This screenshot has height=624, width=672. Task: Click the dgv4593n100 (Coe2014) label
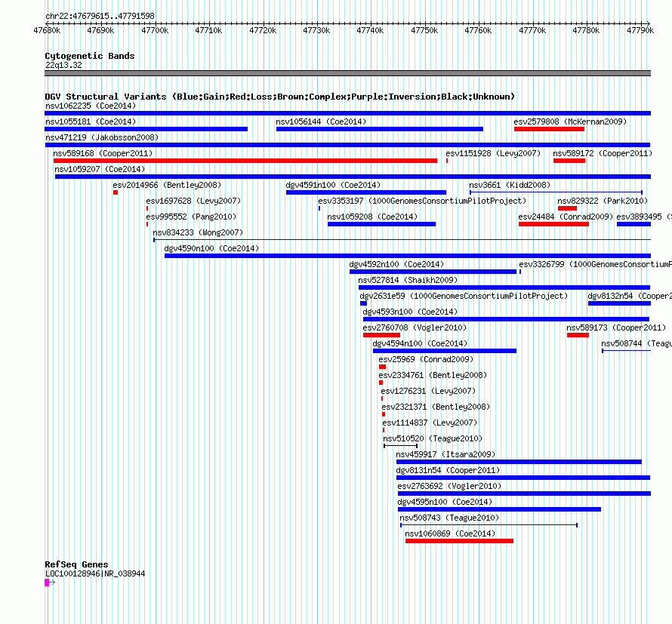(410, 312)
